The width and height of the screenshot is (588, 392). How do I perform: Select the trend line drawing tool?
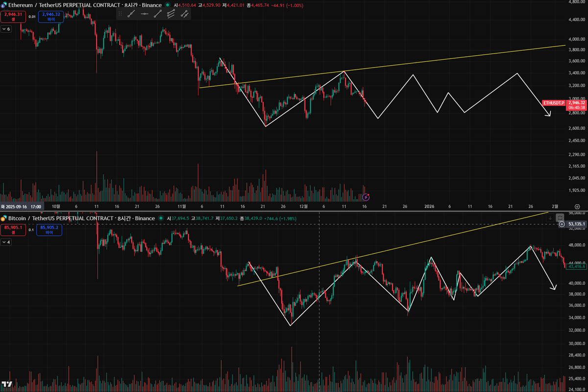click(x=131, y=14)
